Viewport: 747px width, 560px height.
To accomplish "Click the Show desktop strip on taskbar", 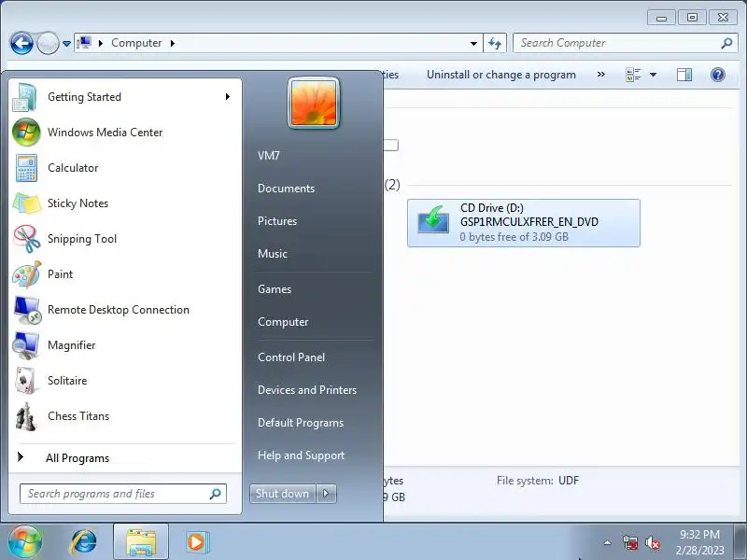I will 741,542.
